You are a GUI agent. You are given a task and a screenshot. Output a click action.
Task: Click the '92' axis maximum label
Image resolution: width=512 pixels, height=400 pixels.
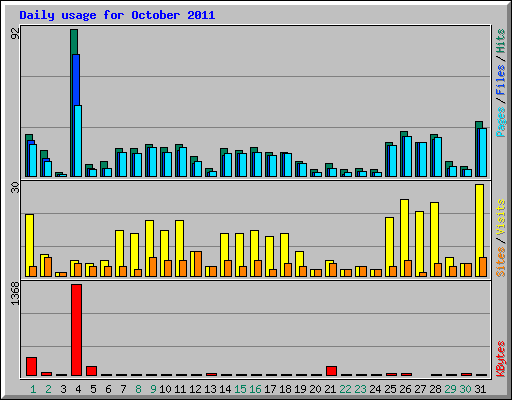[15, 33]
